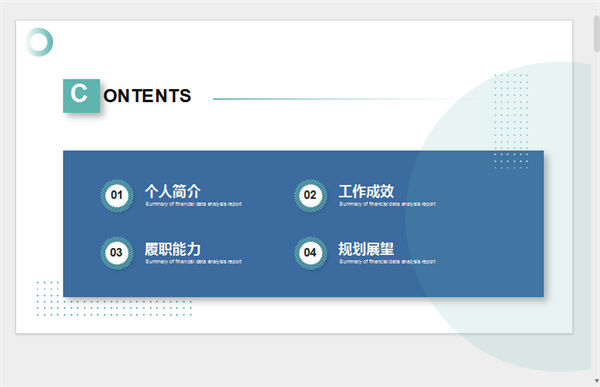Viewport: 600px width, 387px height.
Task: Click the scrollbar down arrow
Action: (597, 381)
